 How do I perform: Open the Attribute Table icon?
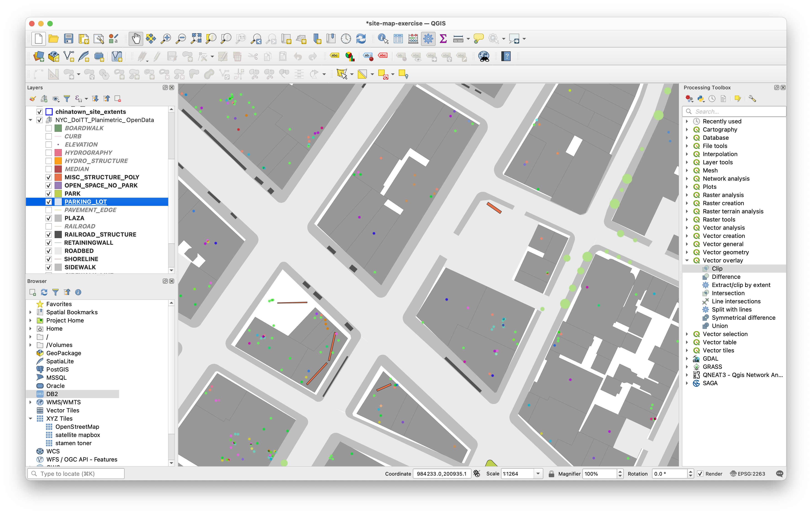[x=398, y=39]
